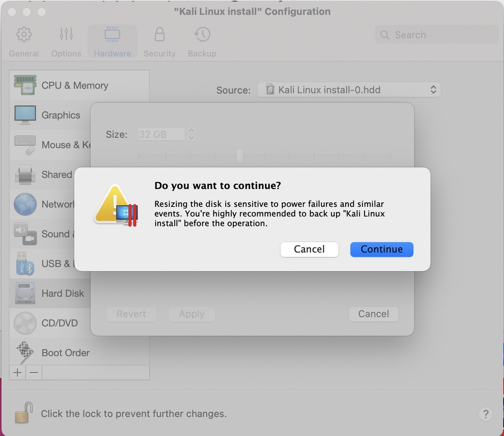Click the disk size stepper arrows
Viewport: 504px width, 436px height.
click(x=192, y=134)
